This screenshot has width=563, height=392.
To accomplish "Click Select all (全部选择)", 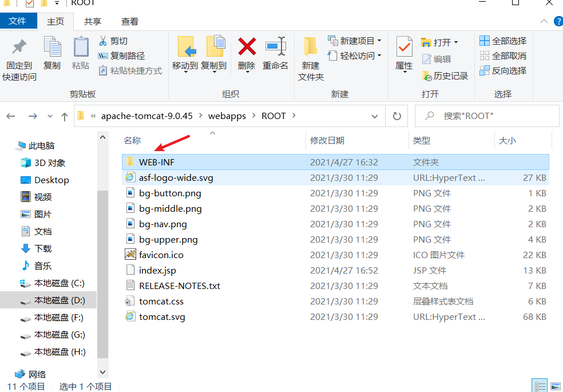I will 503,41.
